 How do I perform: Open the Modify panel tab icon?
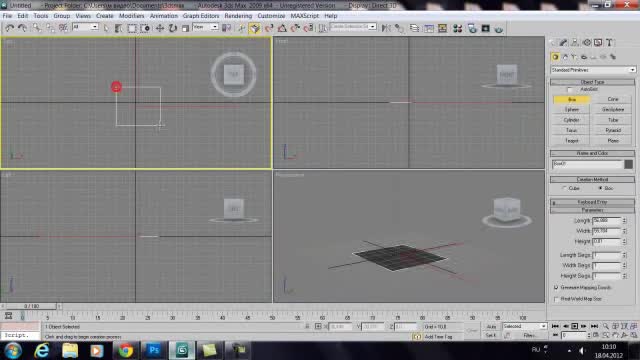click(x=563, y=42)
